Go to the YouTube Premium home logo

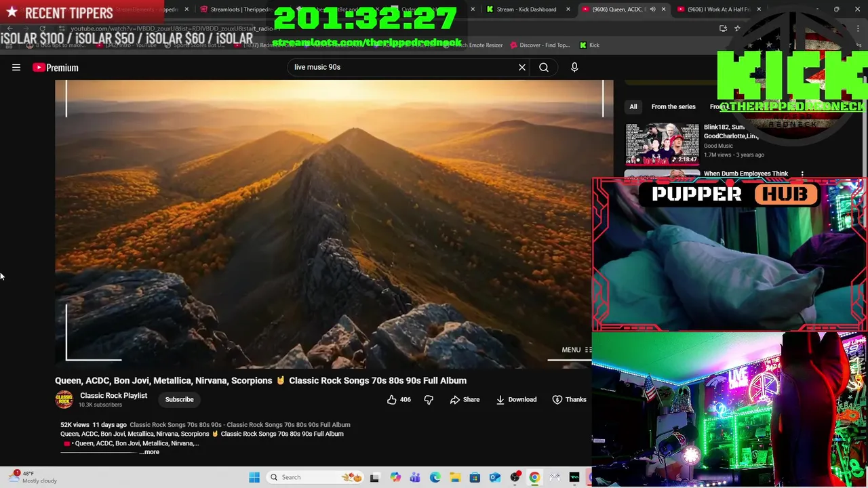(56, 67)
